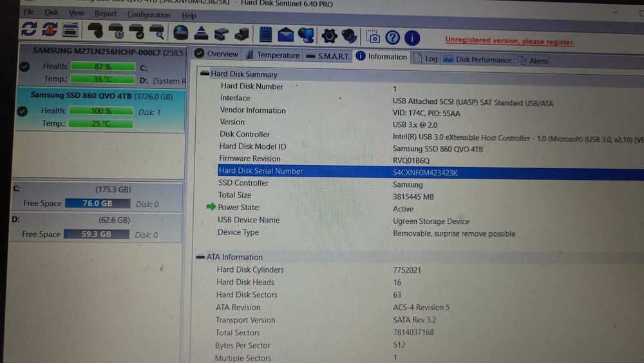Click the first disk test toolbar icon
The width and height of the screenshot is (644, 363).
tap(96, 31)
